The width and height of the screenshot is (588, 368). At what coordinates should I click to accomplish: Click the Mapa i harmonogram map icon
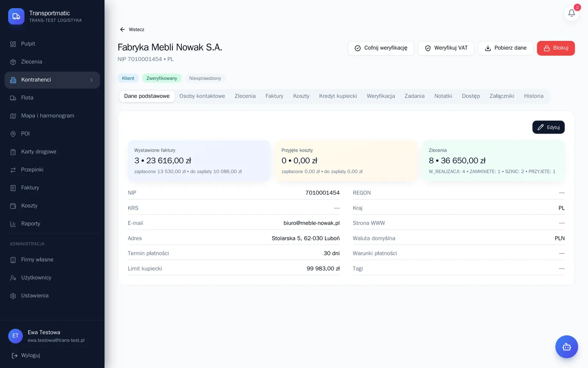click(13, 116)
